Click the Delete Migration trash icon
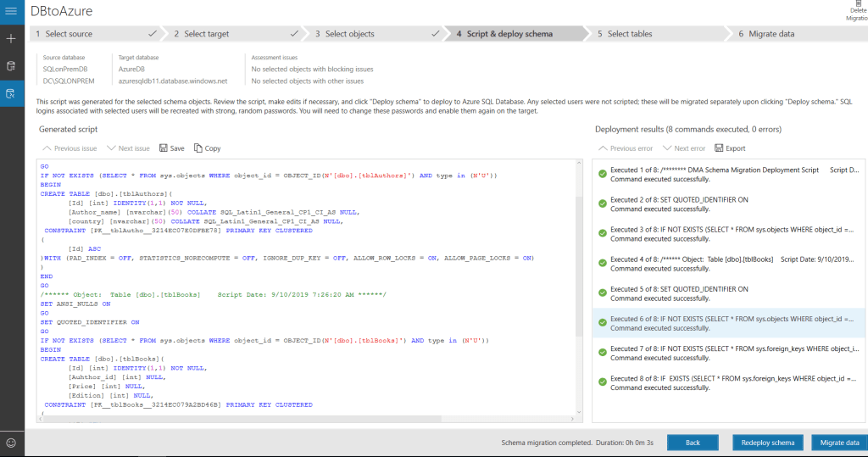868x457 pixels. pyautogui.click(x=857, y=5)
